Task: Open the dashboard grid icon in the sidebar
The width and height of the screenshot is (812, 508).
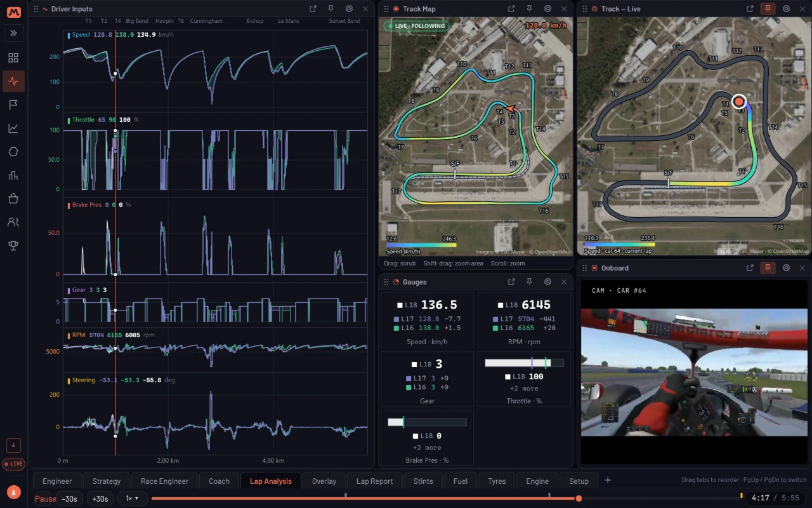Action: tap(13, 58)
